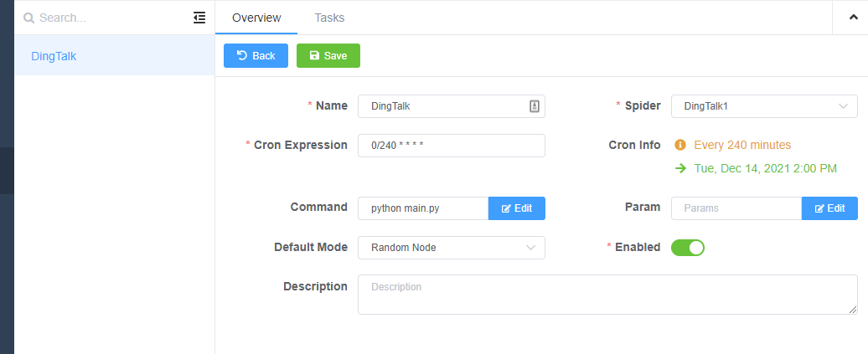Open the Spider dropdown
The image size is (868, 354).
(764, 106)
